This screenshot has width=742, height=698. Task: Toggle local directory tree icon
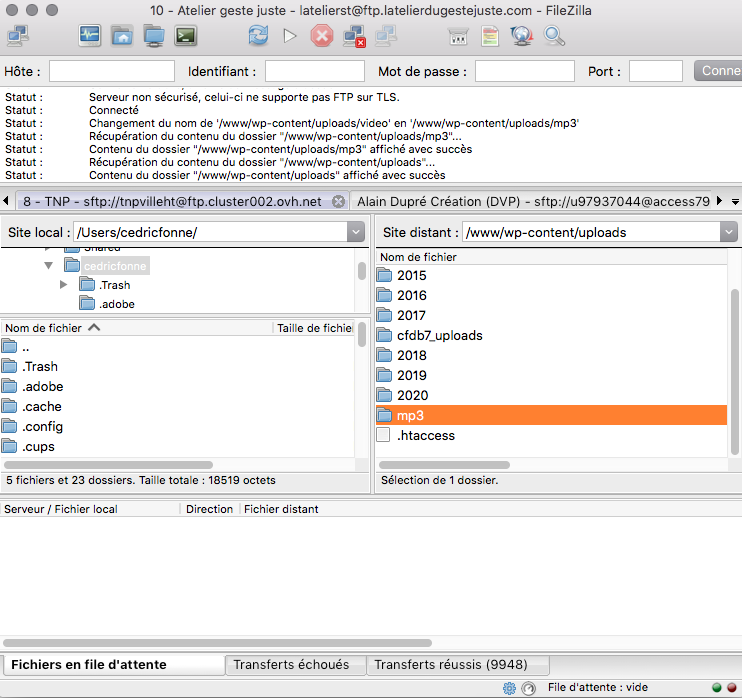click(122, 36)
